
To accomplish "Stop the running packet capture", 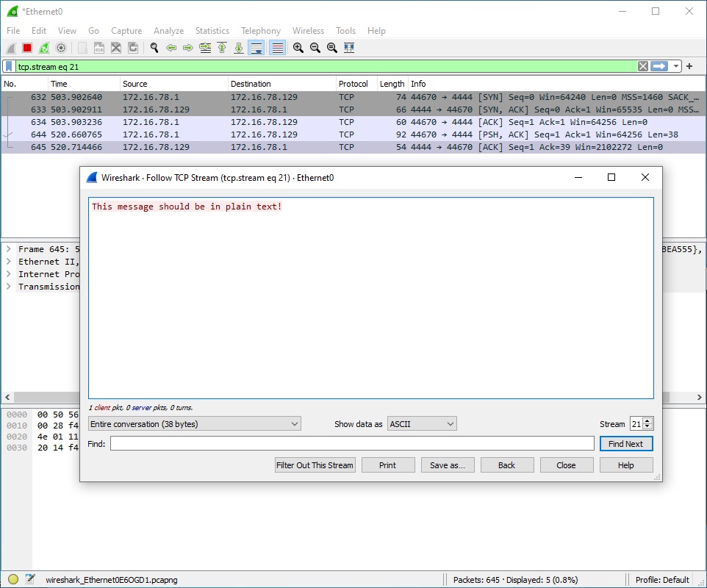I will tap(27, 48).
